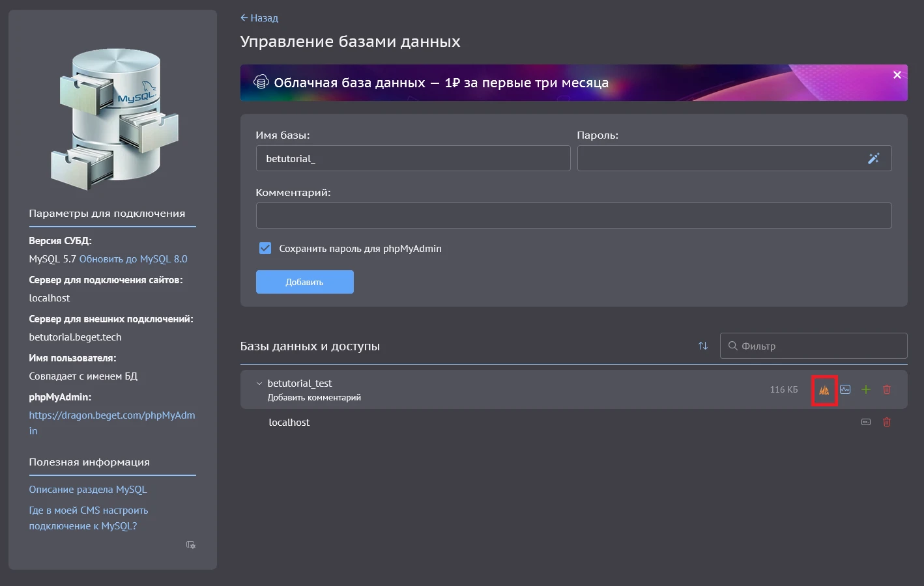The image size is (924, 586).
Task: Collapse the betutorial_test database entry
Action: [x=258, y=383]
